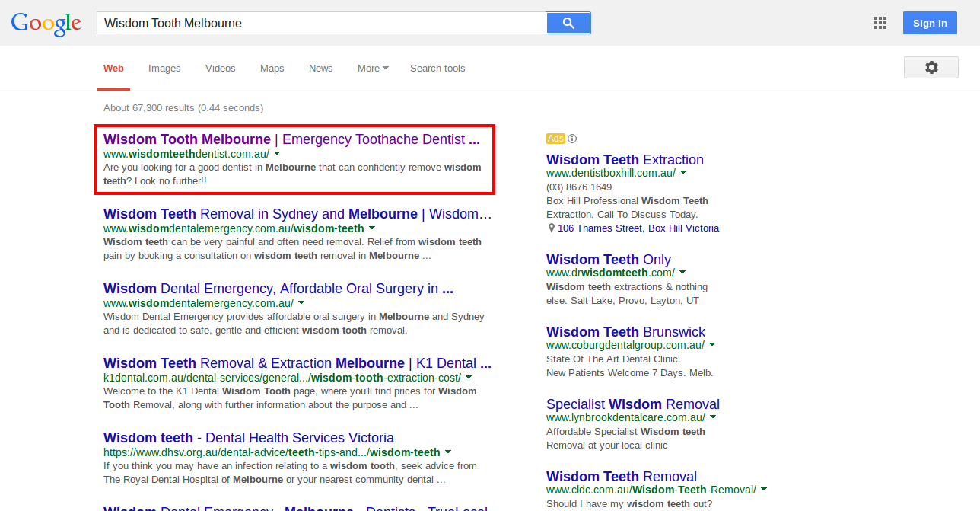Expand the More search categories dropdown
Image resolution: width=980 pixels, height=511 pixels.
click(x=373, y=69)
